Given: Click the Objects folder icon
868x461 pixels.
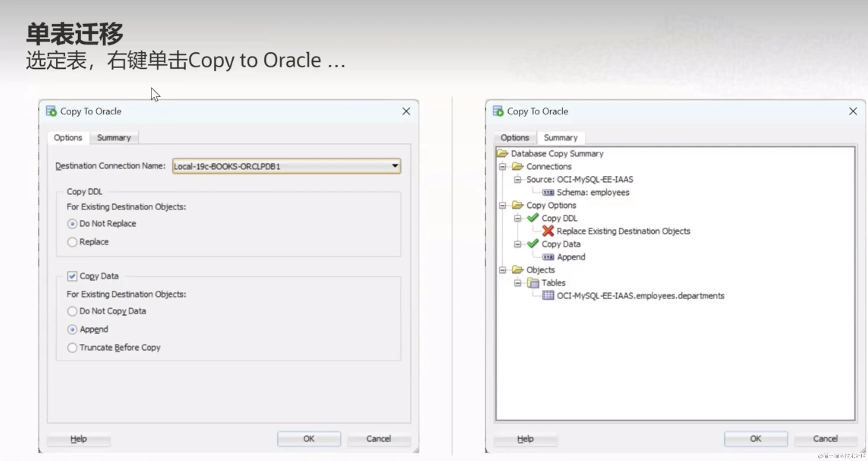Looking at the screenshot, I should click(x=517, y=270).
